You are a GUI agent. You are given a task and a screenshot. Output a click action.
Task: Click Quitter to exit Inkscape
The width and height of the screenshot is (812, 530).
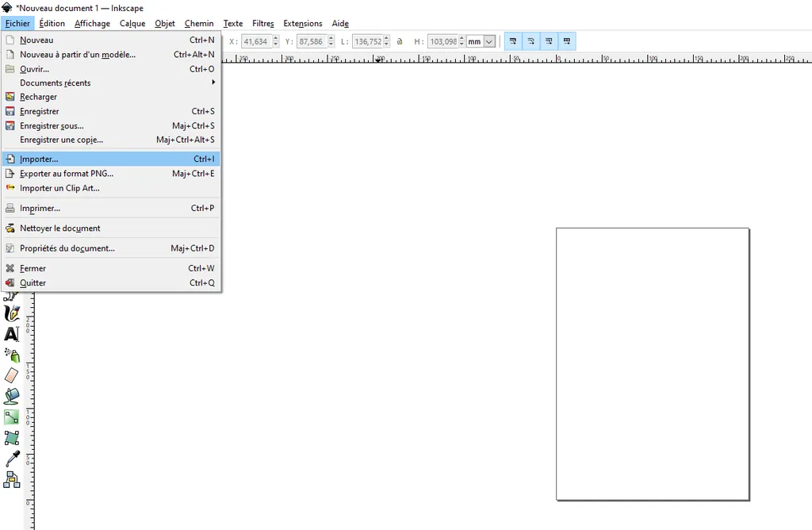tap(112, 283)
